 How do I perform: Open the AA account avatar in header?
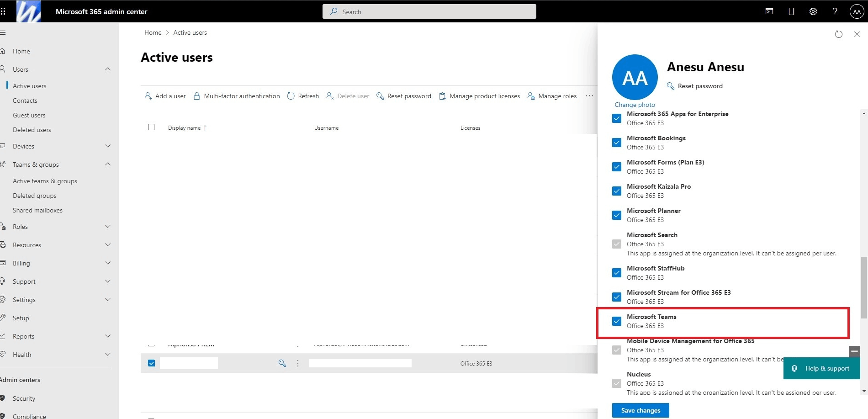[857, 12]
